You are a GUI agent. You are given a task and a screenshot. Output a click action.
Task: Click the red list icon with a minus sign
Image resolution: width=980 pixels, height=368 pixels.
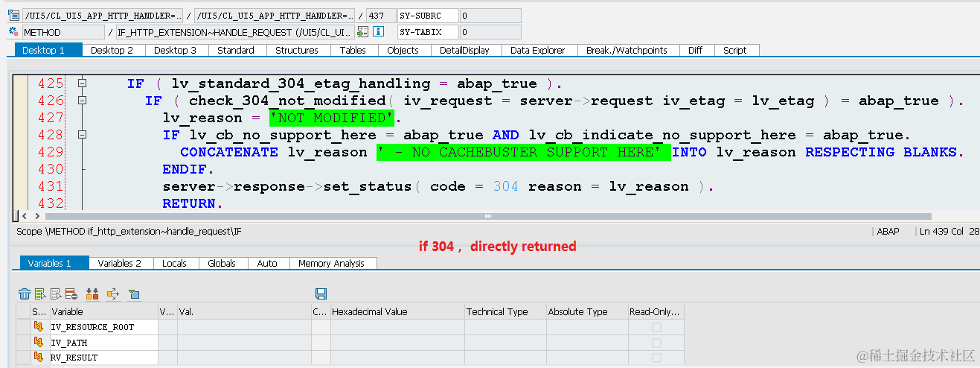[71, 294]
